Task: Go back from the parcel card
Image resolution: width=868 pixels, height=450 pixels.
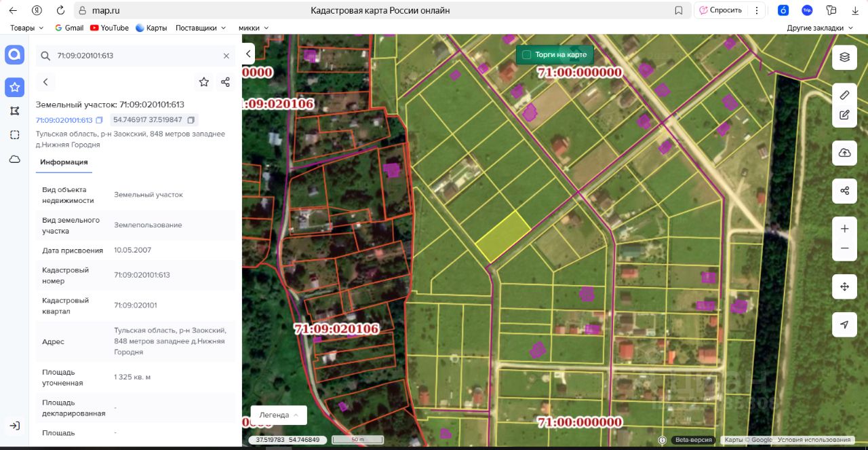Action: coord(45,82)
